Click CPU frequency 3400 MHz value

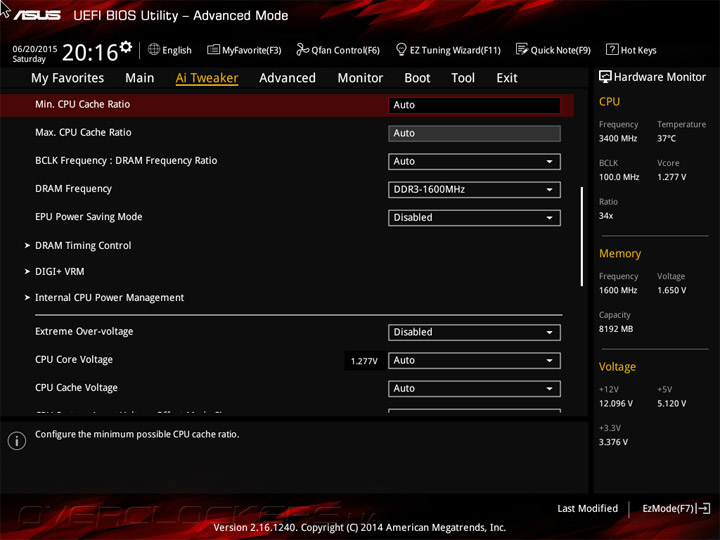click(618, 138)
